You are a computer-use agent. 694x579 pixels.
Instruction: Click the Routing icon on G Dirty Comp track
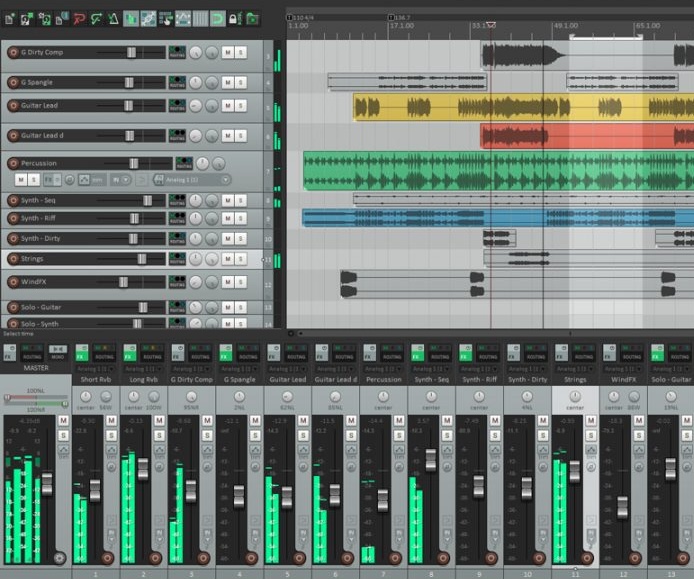(177, 52)
